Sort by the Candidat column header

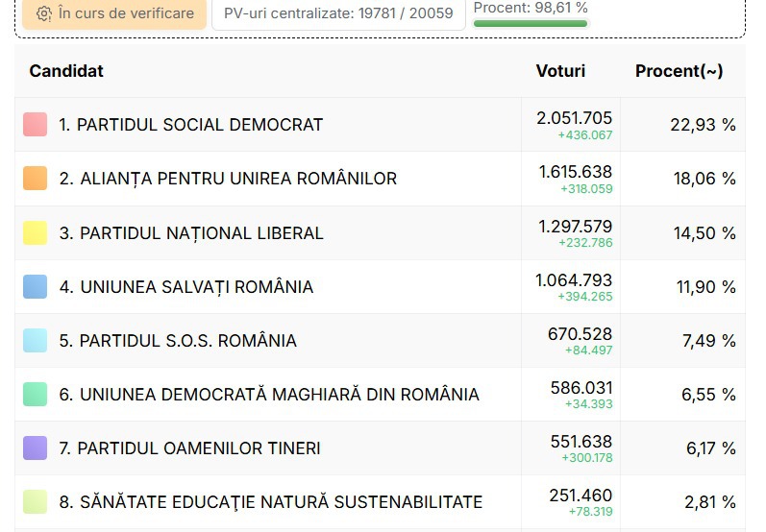66,71
